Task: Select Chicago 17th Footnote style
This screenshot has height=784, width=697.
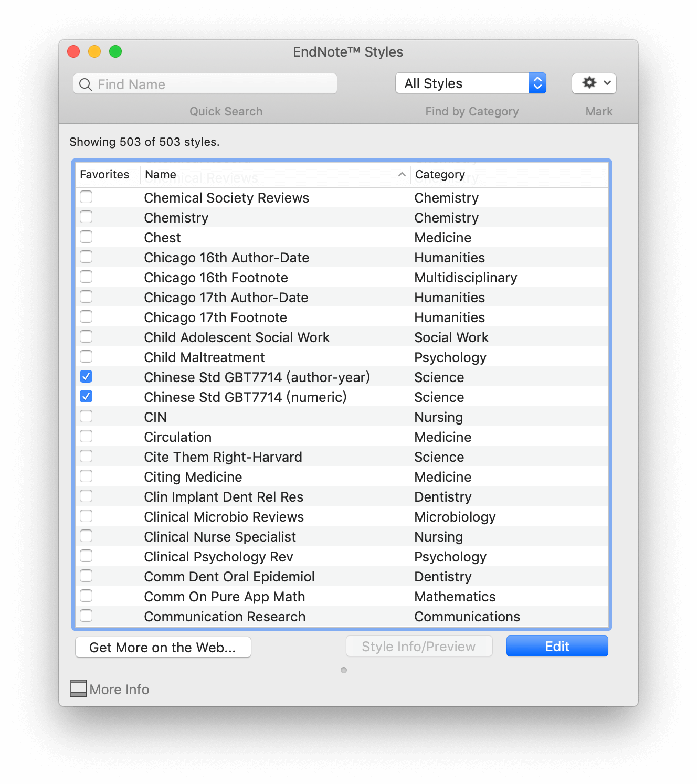Action: [216, 317]
